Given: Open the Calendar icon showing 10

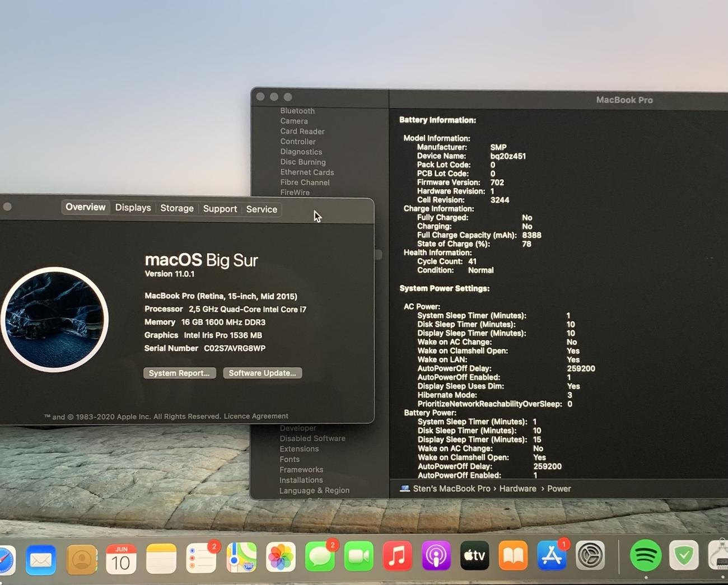Looking at the screenshot, I should [x=121, y=559].
